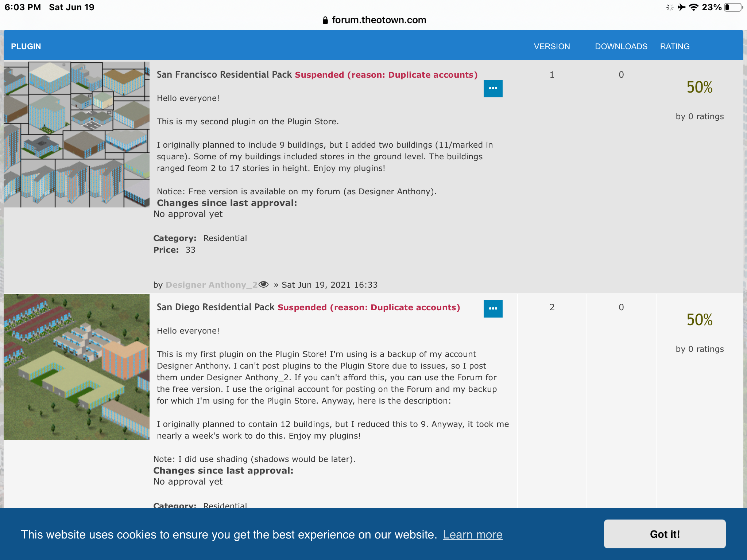Viewport: 747px width, 560px height.
Task: Click San Diego pack suspended reason text
Action: 369,307
